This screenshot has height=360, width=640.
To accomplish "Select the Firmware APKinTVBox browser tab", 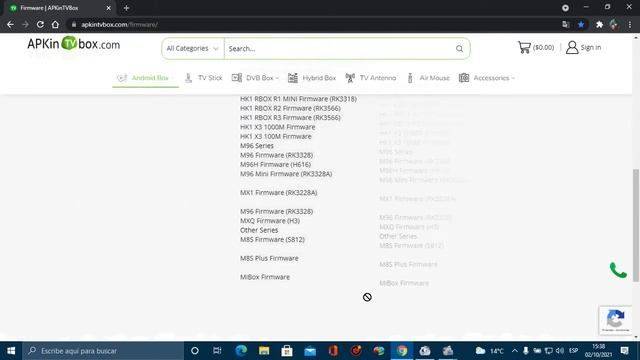I will pos(59,8).
